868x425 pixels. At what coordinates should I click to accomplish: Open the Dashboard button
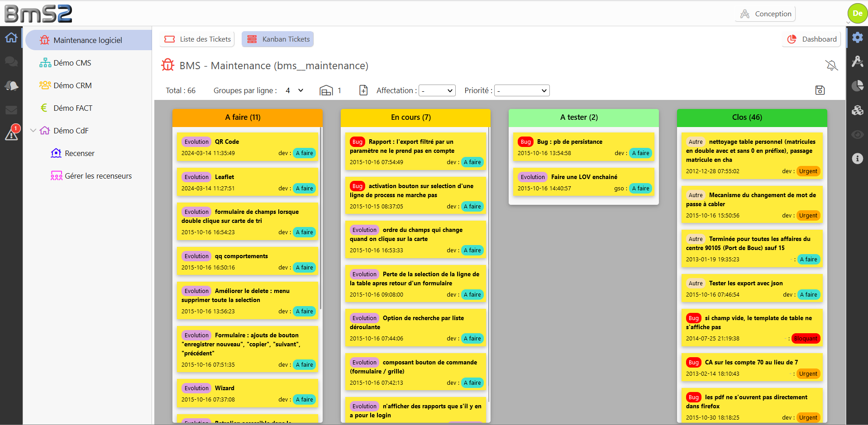(812, 39)
